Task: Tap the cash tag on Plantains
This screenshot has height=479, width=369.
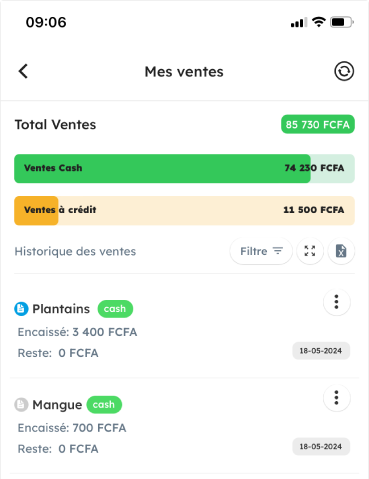Action: (115, 309)
